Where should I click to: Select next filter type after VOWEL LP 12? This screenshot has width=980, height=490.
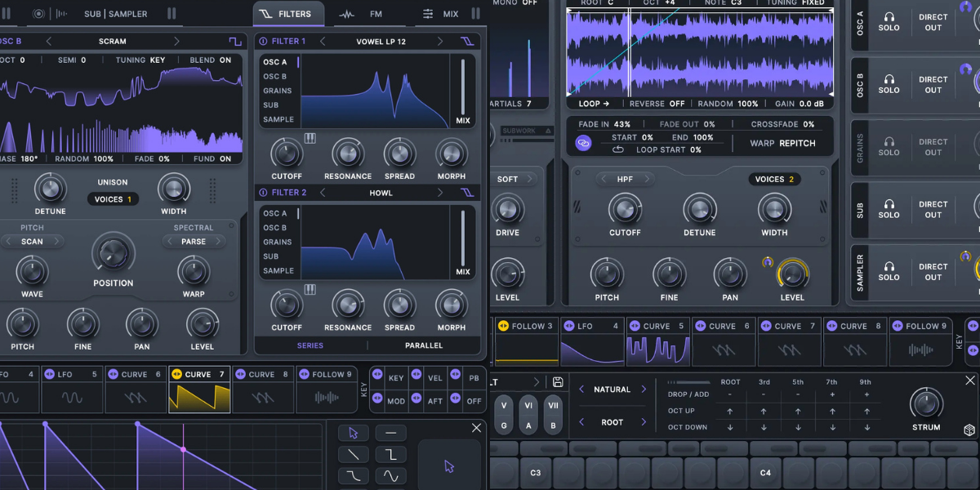[440, 41]
